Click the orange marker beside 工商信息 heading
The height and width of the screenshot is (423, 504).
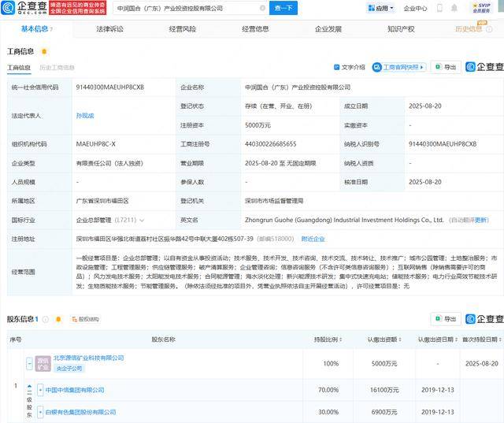pos(44,51)
